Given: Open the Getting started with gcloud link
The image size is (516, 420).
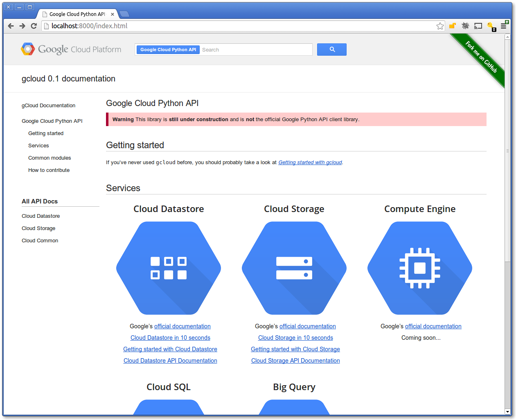Looking at the screenshot, I should click(310, 162).
